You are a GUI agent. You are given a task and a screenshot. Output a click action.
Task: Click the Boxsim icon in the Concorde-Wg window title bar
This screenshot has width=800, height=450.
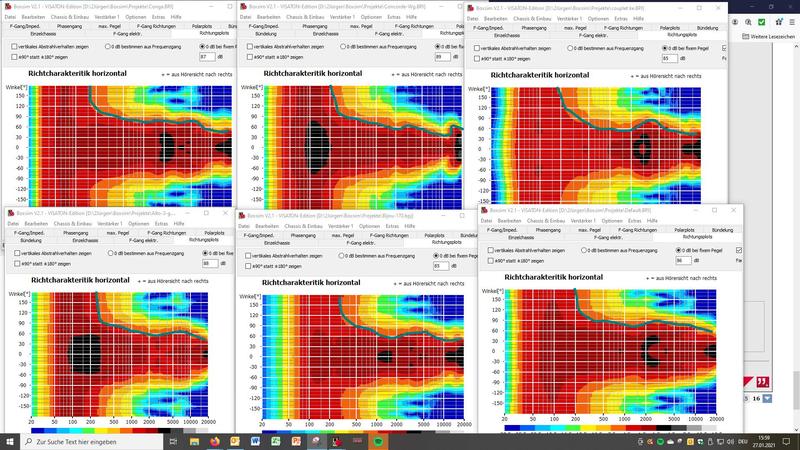point(243,7)
